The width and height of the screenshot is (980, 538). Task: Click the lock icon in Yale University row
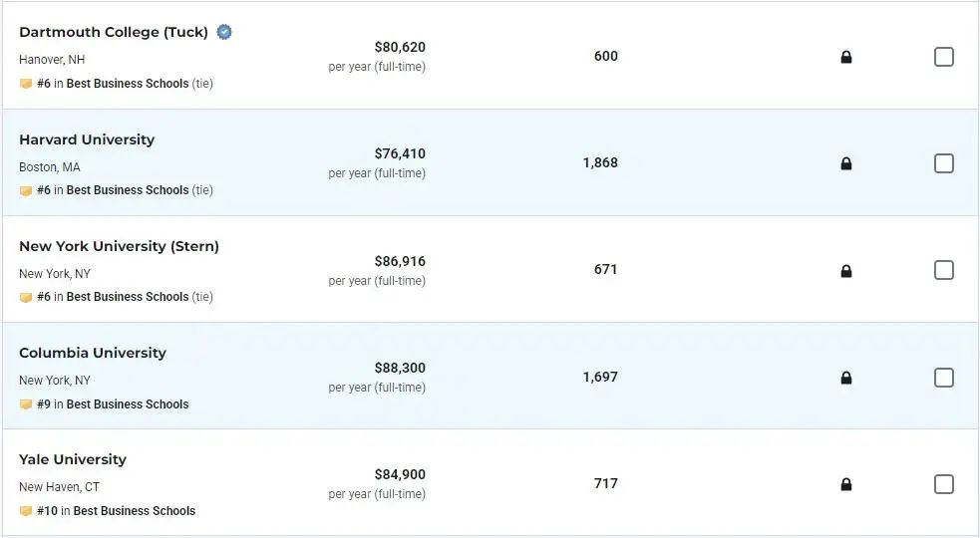click(846, 484)
